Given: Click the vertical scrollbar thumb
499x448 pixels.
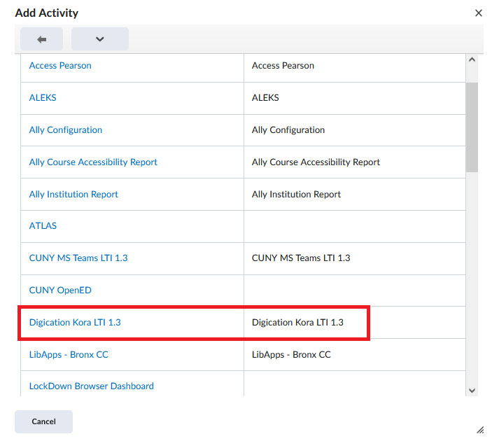Looking at the screenshot, I should coord(472,126).
